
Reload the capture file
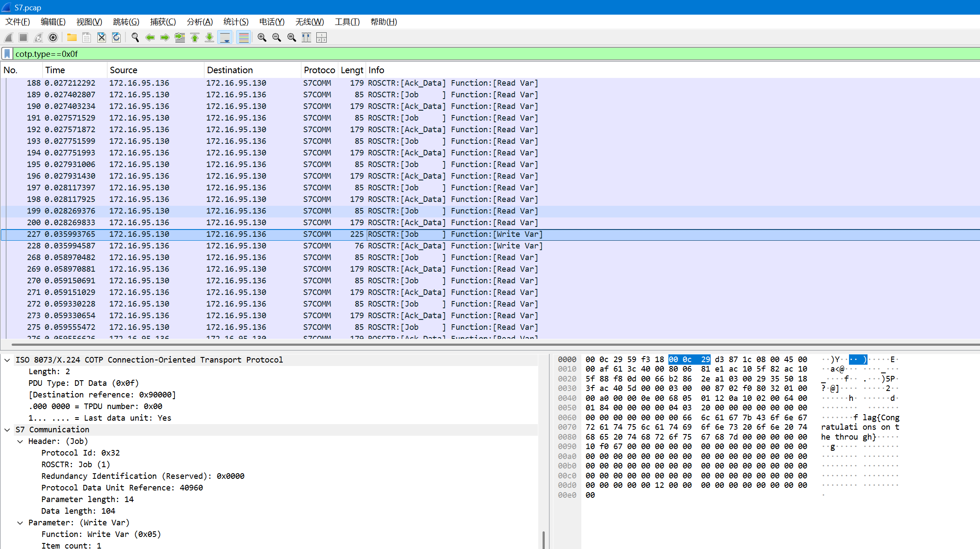click(x=116, y=38)
